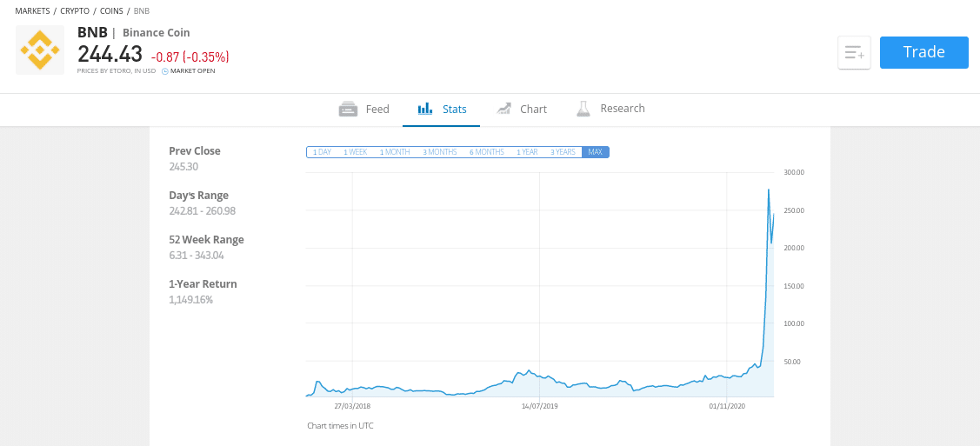Click the 1-Year Return value 1,149.16%
The image size is (980, 446).
click(x=190, y=300)
